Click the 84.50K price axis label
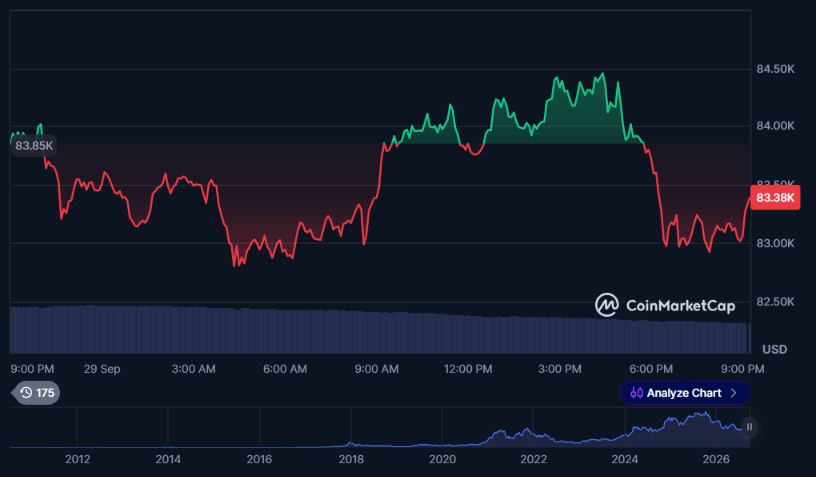Screen dimensions: 816x477 [x=775, y=69]
